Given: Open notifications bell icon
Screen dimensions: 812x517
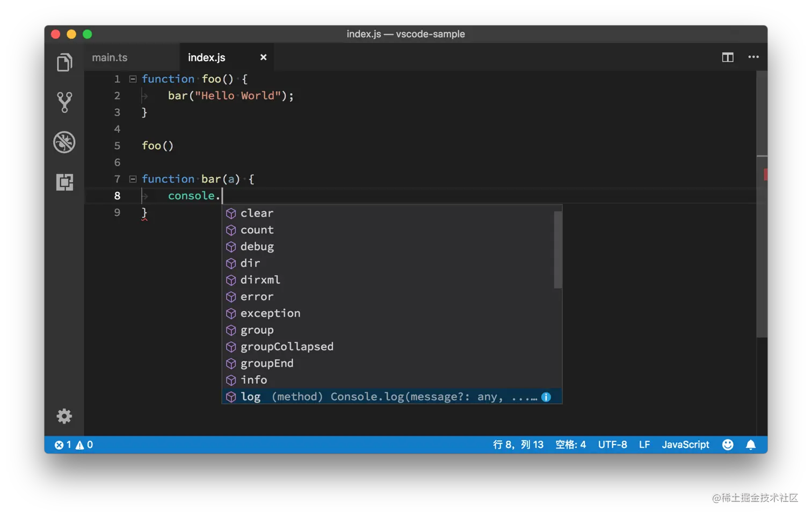Looking at the screenshot, I should 751,444.
